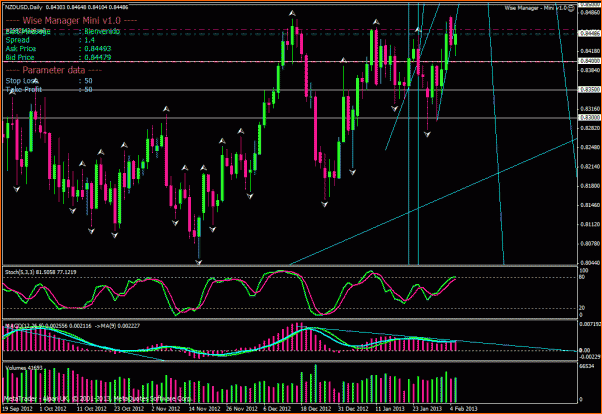Click the 'Parameter data' red header
This screenshot has height=414, width=602.
tap(54, 70)
